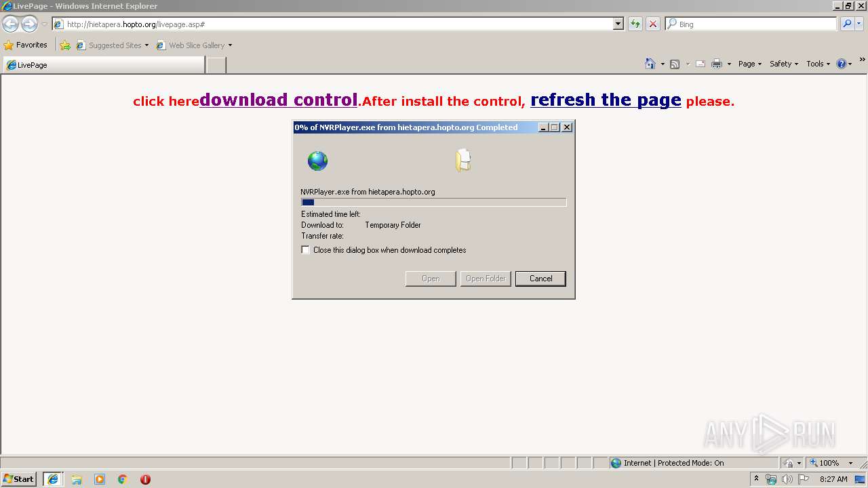The image size is (868, 488).
Task: Stop page loading with the red X icon
Action: coord(653,24)
